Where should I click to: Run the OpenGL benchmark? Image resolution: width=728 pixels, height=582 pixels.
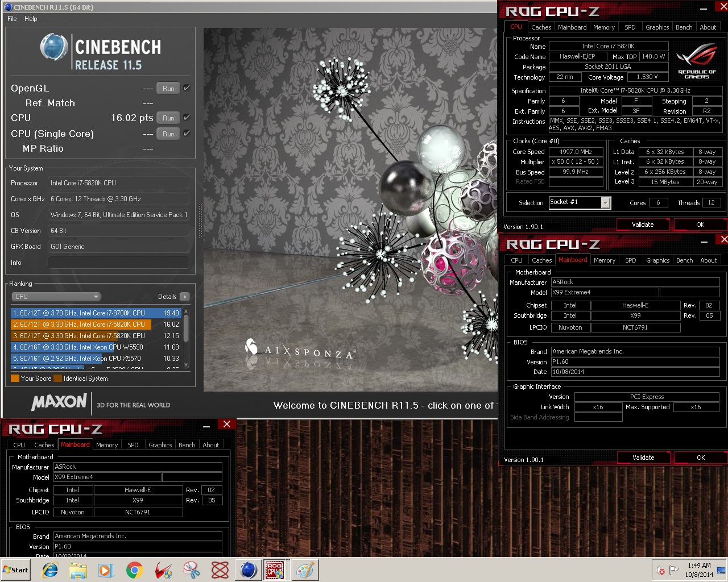pos(168,88)
